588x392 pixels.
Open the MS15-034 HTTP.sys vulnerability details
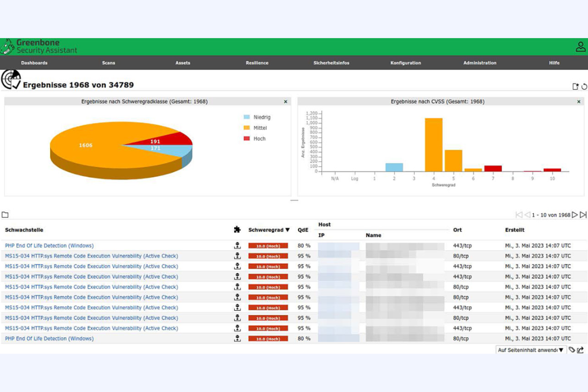tap(91, 256)
